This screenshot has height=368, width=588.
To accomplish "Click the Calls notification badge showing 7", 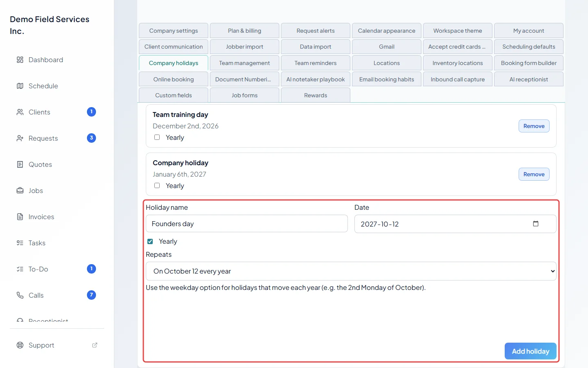I will tap(91, 295).
